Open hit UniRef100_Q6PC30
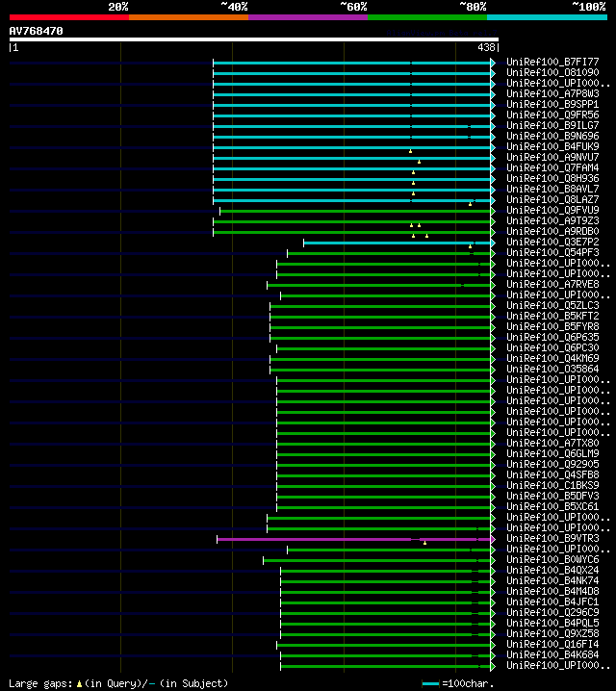The height and width of the screenshot is (691, 616). click(x=552, y=347)
